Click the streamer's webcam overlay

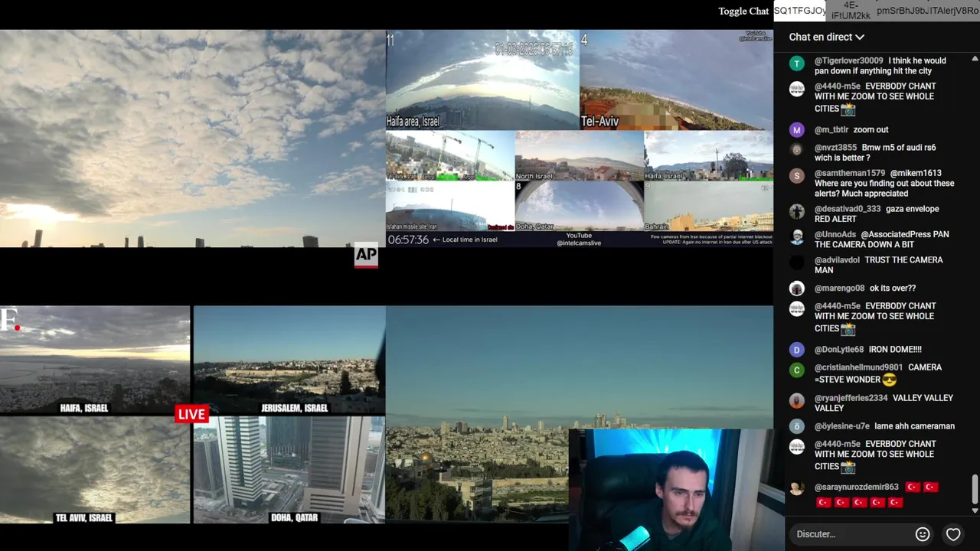678,490
